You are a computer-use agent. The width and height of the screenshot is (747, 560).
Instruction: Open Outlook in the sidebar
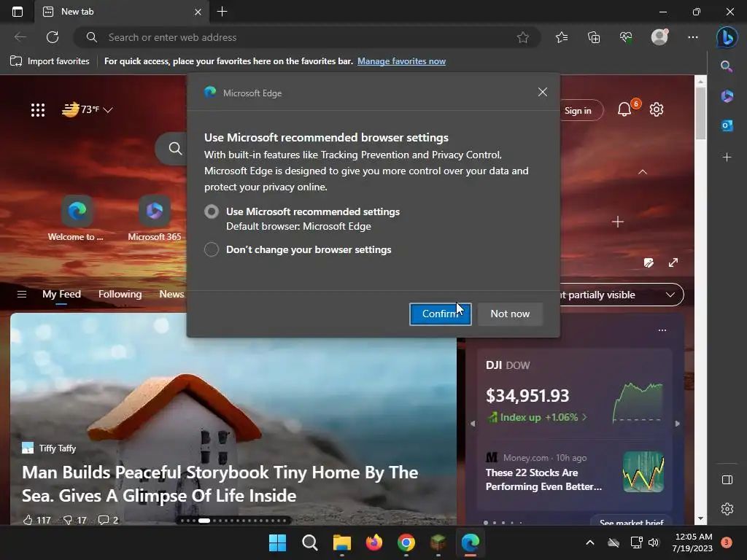pyautogui.click(x=727, y=125)
